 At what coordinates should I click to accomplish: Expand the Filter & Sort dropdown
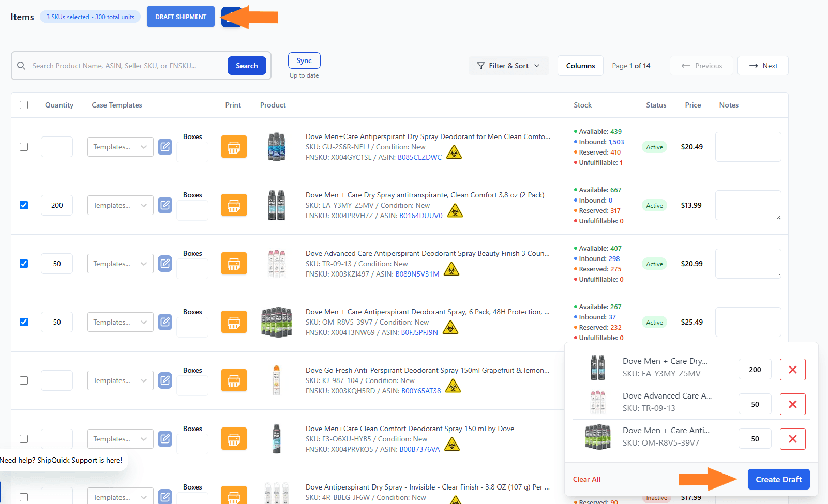pyautogui.click(x=508, y=66)
